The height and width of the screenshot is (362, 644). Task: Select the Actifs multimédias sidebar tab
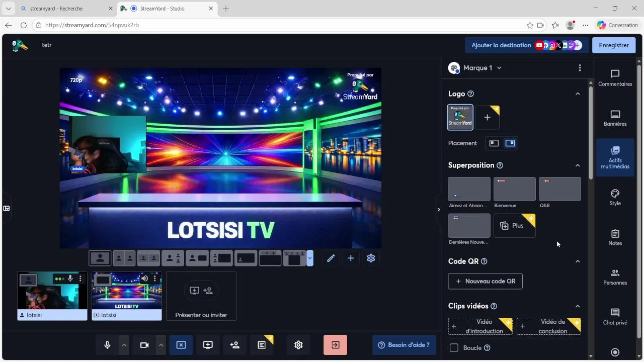click(615, 157)
